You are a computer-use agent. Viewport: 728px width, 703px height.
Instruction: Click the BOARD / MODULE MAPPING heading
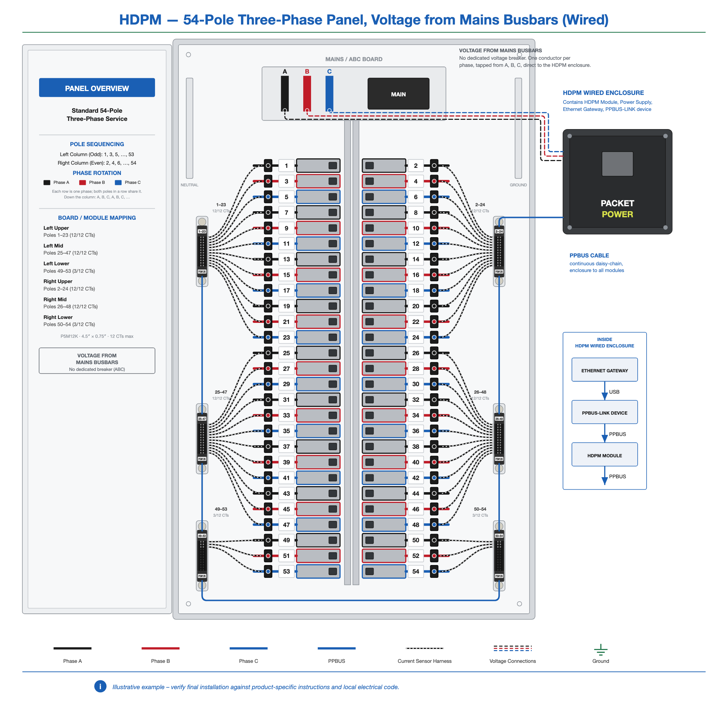[x=97, y=218]
